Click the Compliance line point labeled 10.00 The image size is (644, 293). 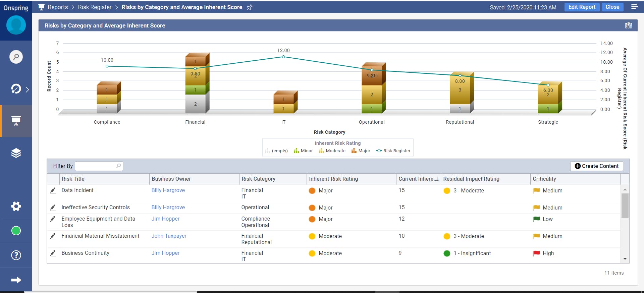[107, 66]
